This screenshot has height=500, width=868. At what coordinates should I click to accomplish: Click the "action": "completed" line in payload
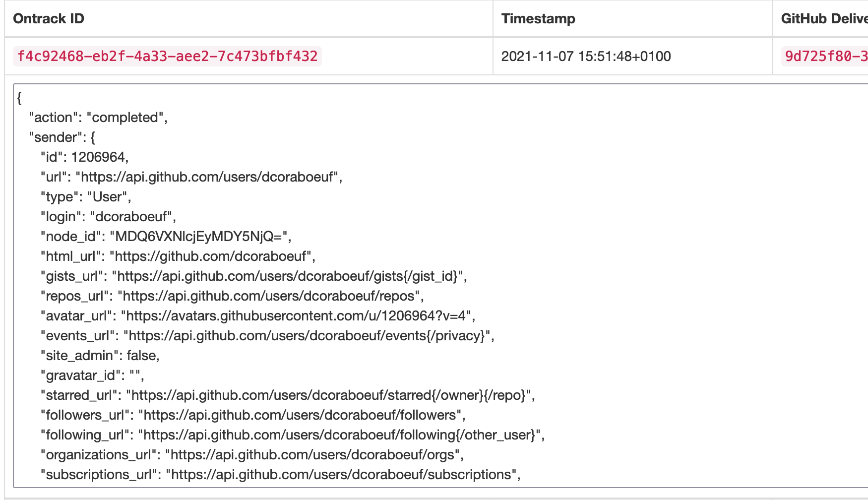click(x=98, y=118)
